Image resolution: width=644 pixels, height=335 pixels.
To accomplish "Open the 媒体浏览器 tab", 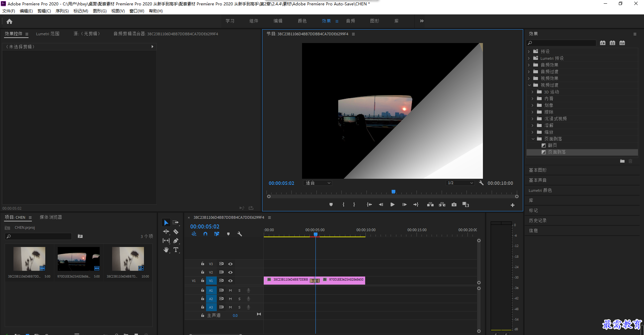I will pos(51,217).
